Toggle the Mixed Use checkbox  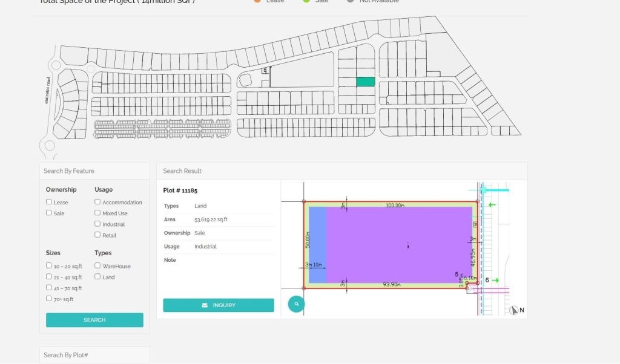click(97, 213)
